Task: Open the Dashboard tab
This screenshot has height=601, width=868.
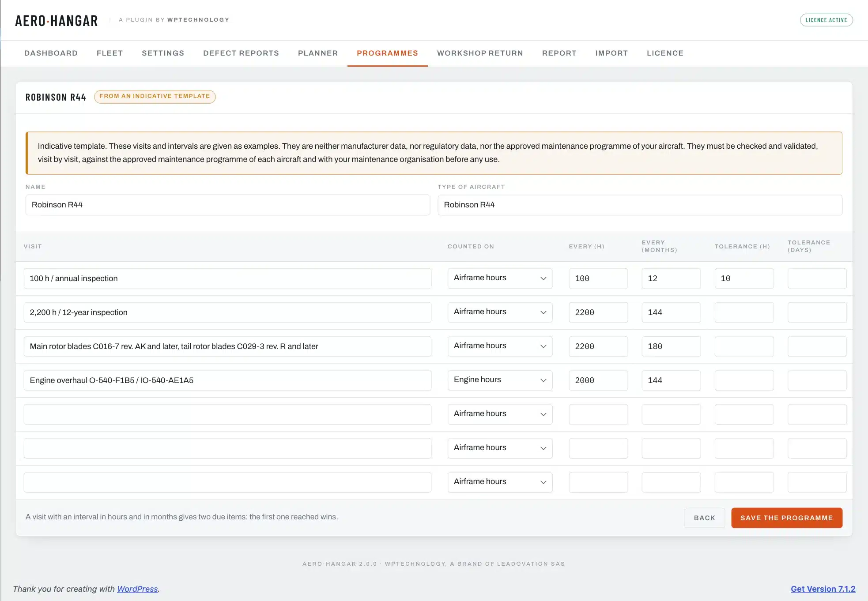Action: pos(51,53)
